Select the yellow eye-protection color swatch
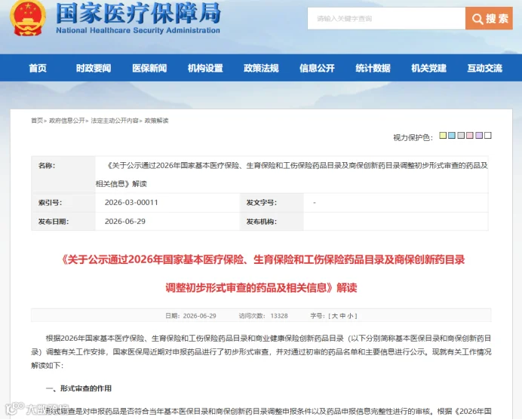 click(x=443, y=136)
